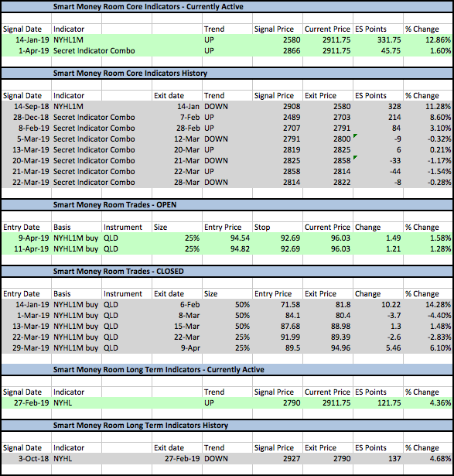
Task: Click the 4.36% change cell
Action: [440, 402]
